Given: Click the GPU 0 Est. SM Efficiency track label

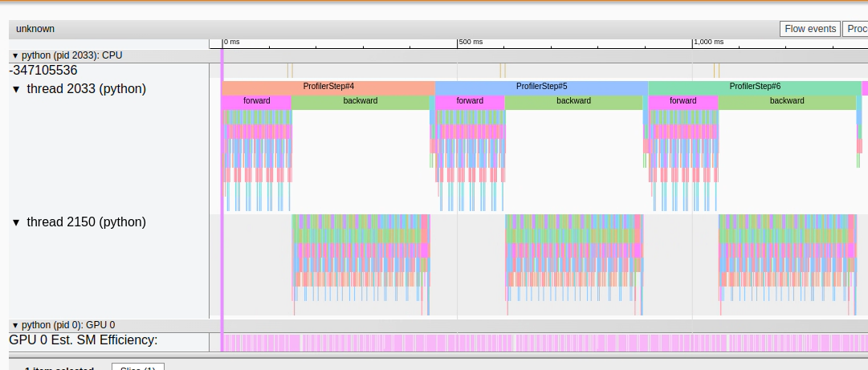Looking at the screenshot, I should pyautogui.click(x=84, y=341).
